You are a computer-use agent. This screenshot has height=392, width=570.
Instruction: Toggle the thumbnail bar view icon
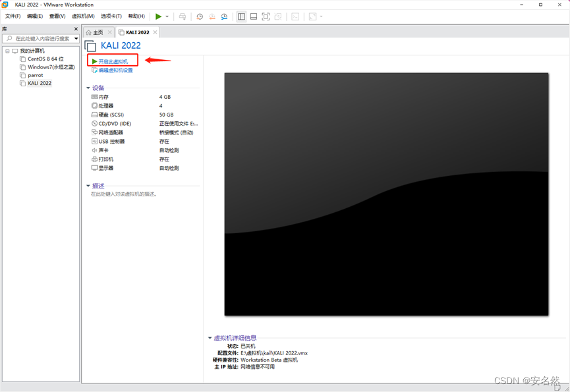pos(254,16)
